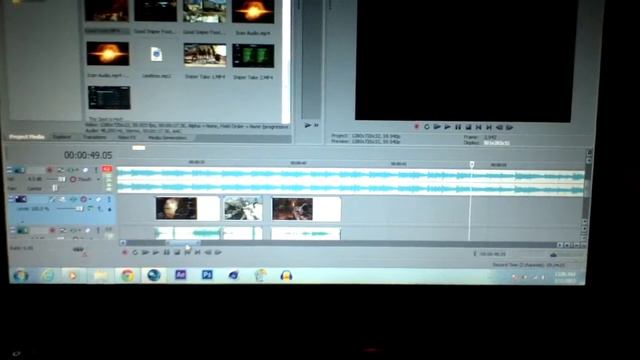Image resolution: width=640 pixels, height=360 pixels.
Task: Open the Track Motion tool on the video track
Action: point(62,199)
